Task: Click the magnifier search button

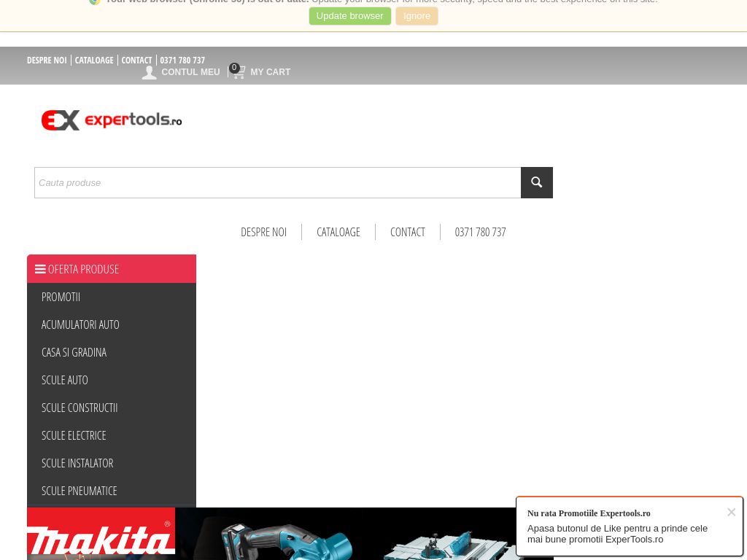Action: coord(536,182)
